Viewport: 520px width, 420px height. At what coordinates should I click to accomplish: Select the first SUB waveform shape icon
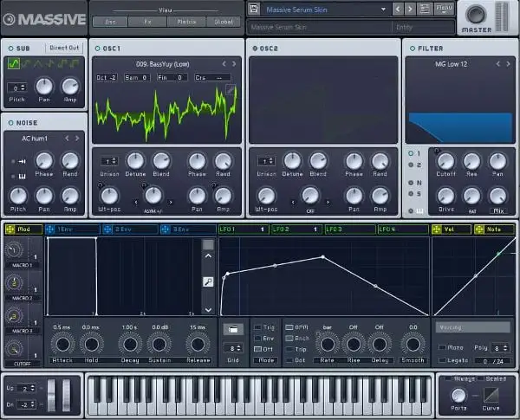click(14, 64)
